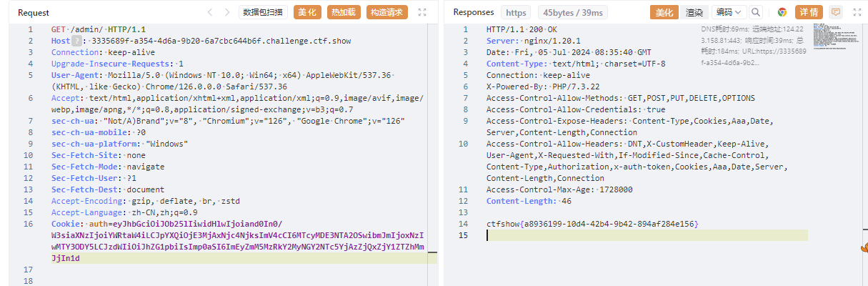868x286 pixels.
Task: Click the search icon in Responses toolbar
Action: [756, 12]
